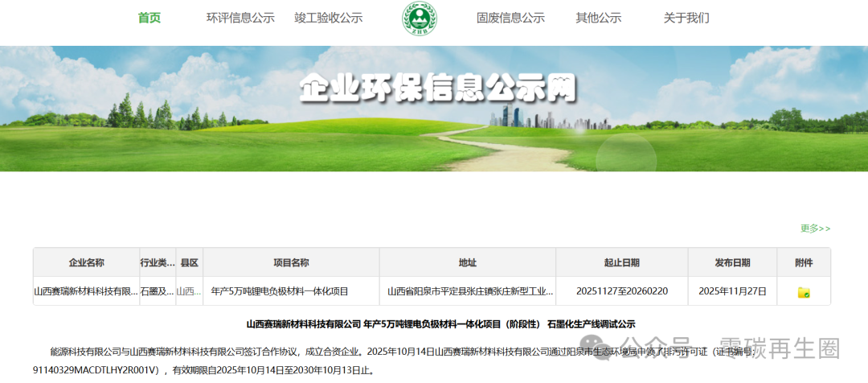Click permit number 91140329MACDTLHY2R001V text
868x383 pixels.
[x=96, y=369]
